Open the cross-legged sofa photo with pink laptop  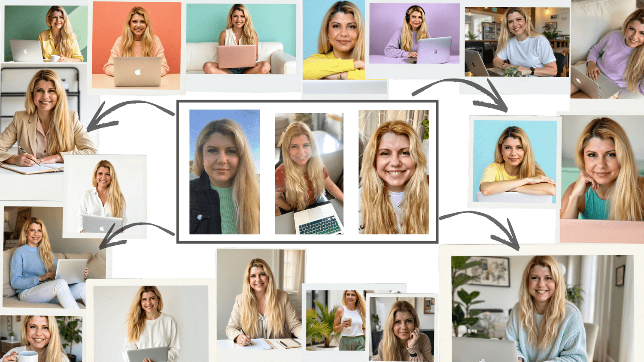point(241,39)
